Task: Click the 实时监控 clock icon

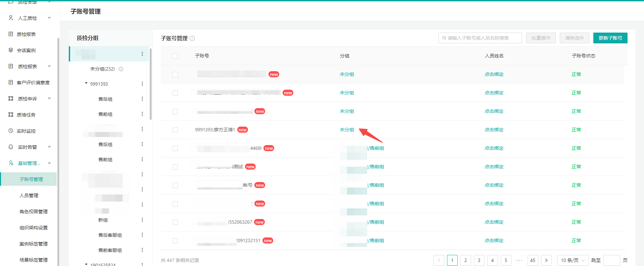Action: pyautogui.click(x=11, y=131)
